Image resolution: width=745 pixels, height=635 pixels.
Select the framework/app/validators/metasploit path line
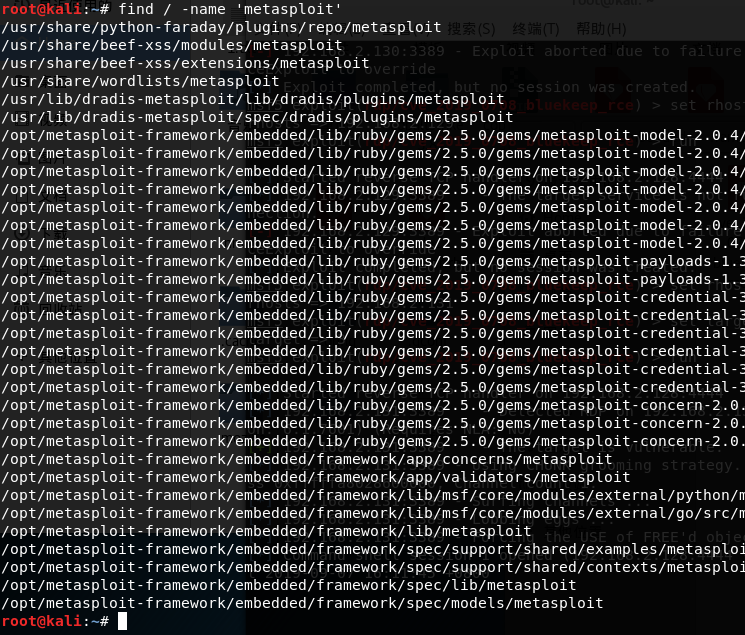click(315, 478)
